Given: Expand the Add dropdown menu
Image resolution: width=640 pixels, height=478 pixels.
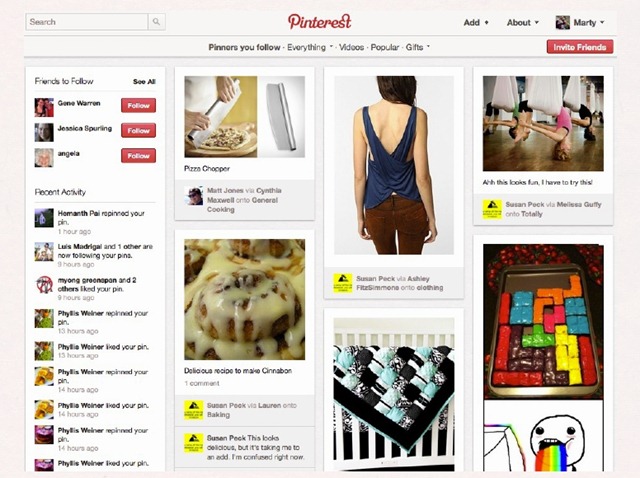Looking at the screenshot, I should 476,23.
